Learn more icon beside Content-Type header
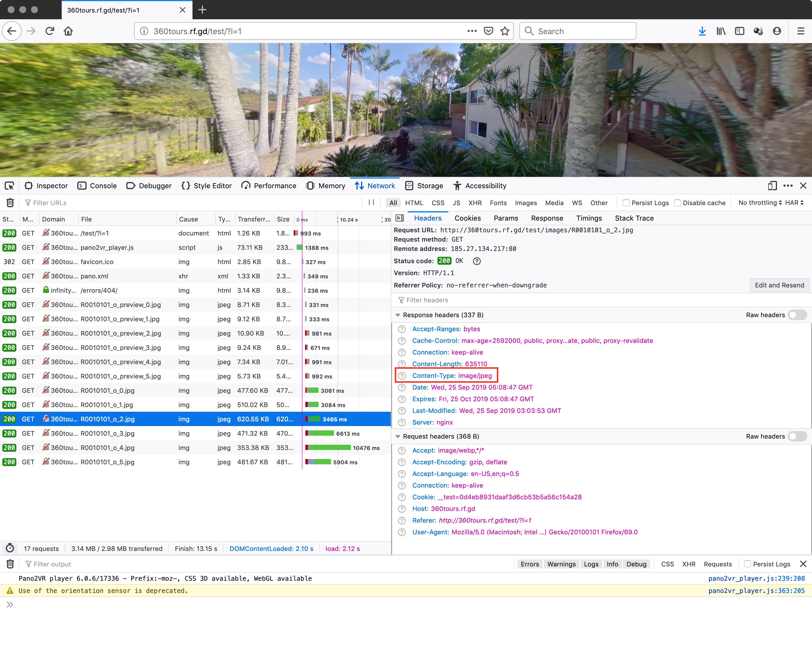The height and width of the screenshot is (656, 812). pos(402,376)
